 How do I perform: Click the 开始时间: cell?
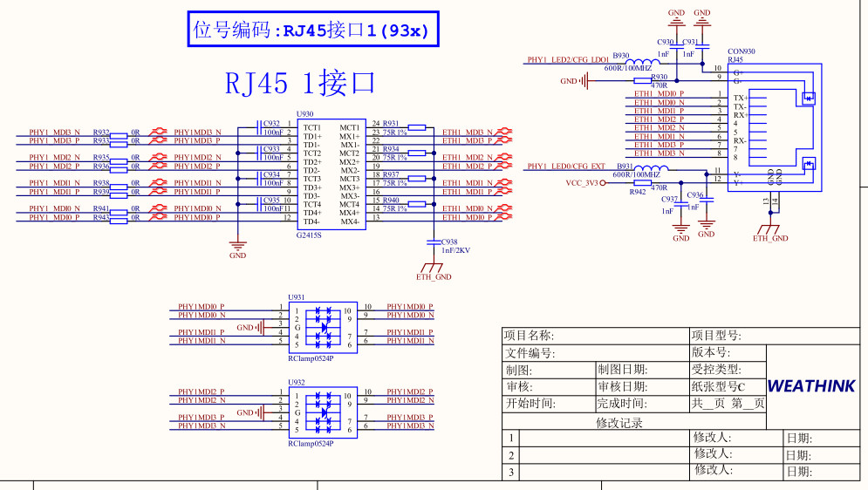click(549, 404)
